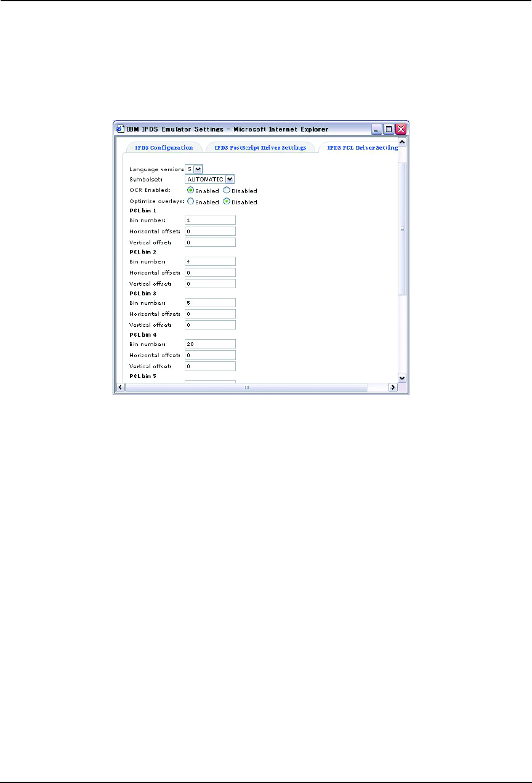Minimize the IBM IPDS Emulator Settings window

[376, 129]
